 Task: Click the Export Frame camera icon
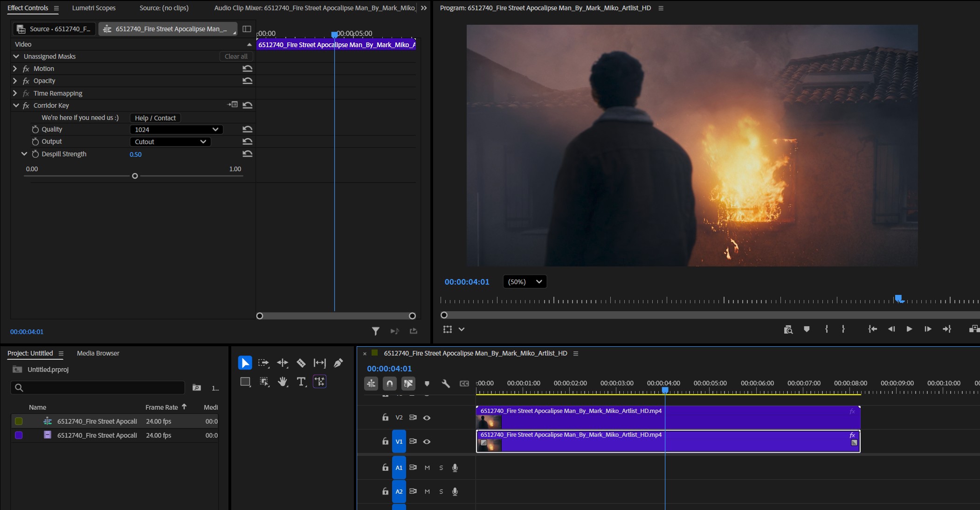[788, 329]
